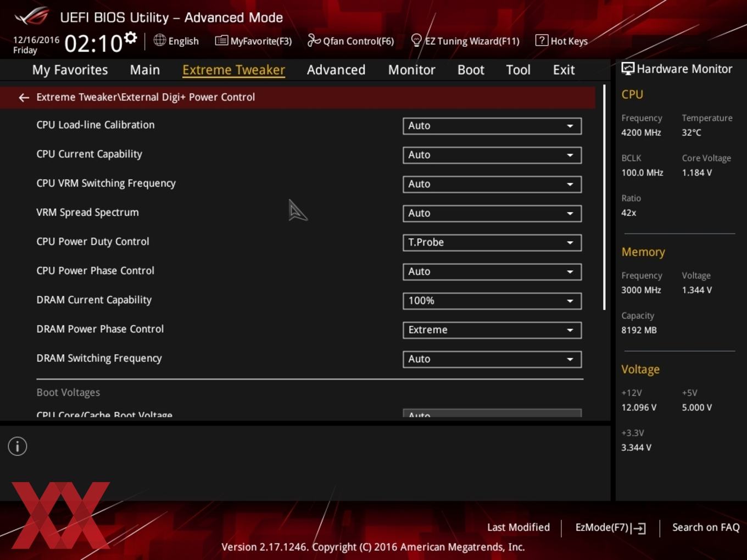Open DRAM Current Capability 100% dropdown
The width and height of the screenshot is (747, 560).
[492, 301]
